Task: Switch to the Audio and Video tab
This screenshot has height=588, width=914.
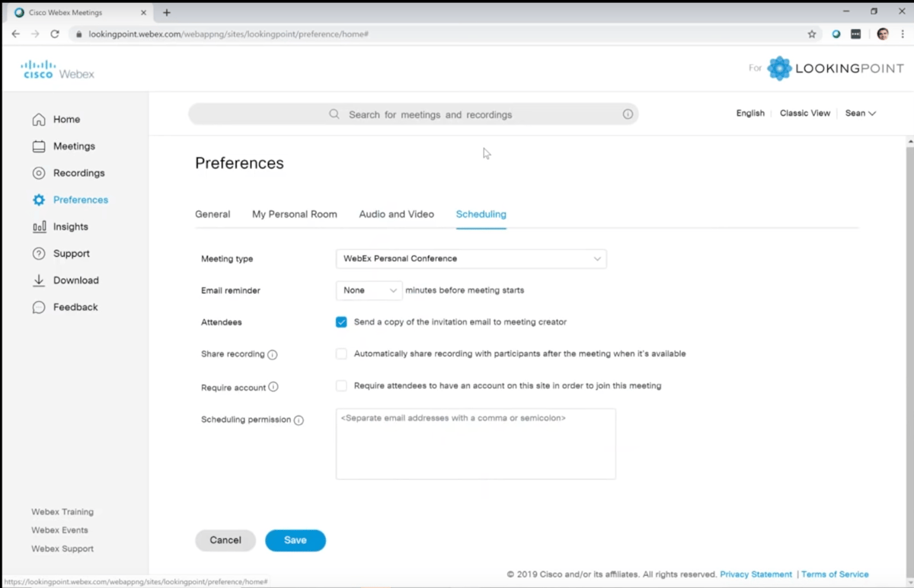Action: 396,214
